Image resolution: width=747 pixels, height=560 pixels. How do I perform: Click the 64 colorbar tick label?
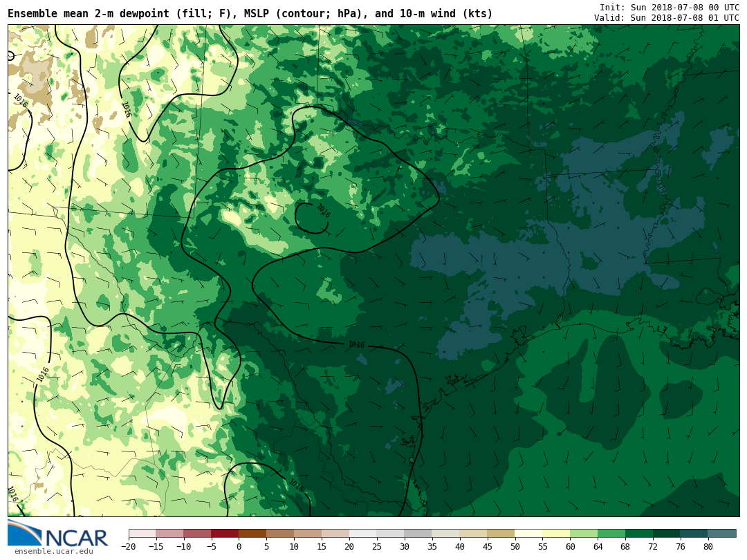coord(598,547)
